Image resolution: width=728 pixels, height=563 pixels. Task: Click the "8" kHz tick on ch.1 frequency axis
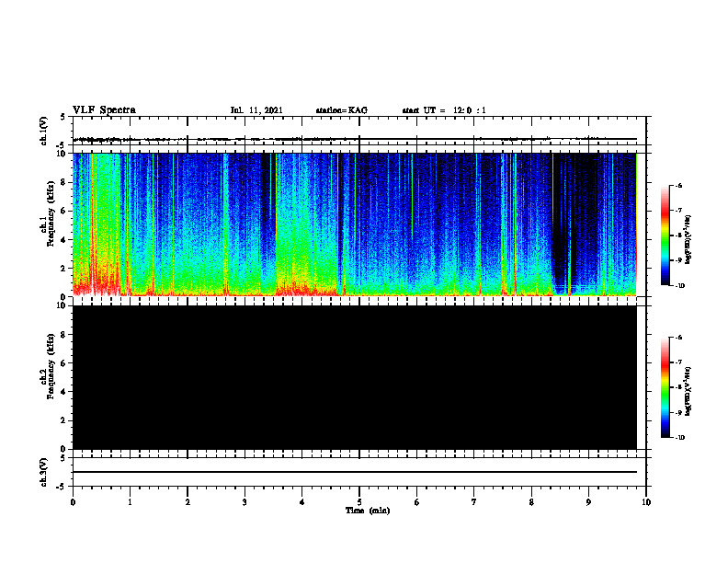tap(64, 182)
